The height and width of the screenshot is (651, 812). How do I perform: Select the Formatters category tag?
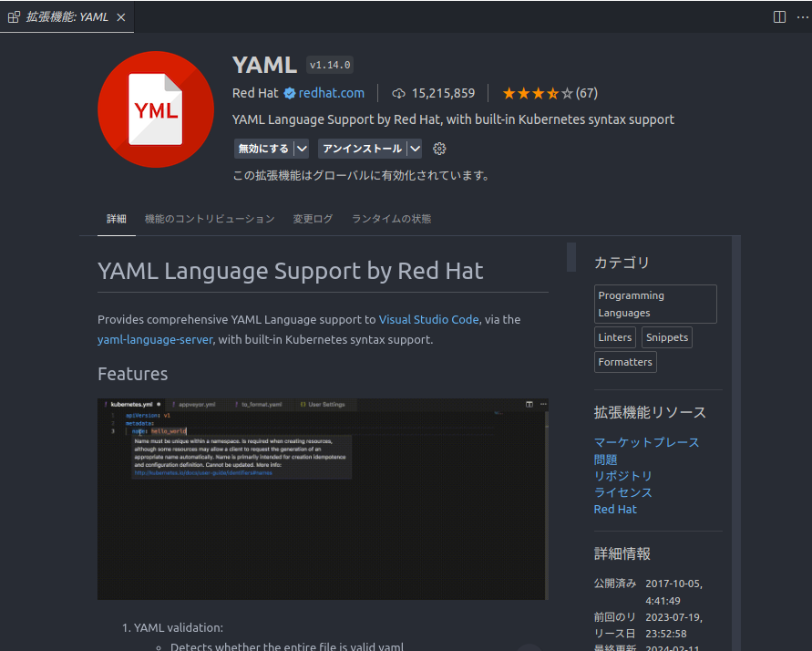click(625, 362)
